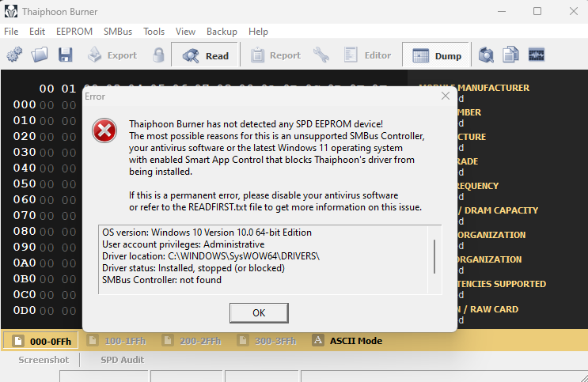Click the wrench tools icon
Screen dimensions: 588x382
[x=321, y=55]
